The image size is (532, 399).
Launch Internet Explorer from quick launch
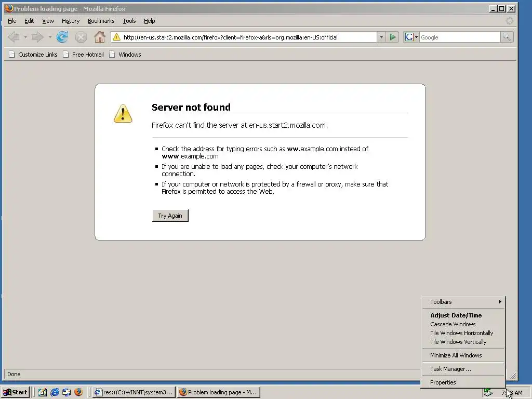click(54, 392)
